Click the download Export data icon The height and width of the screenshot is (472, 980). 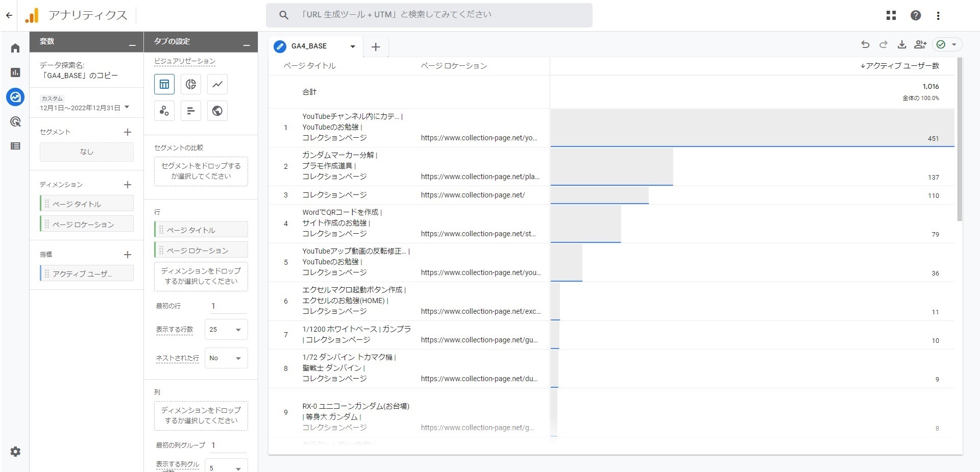[902, 44]
